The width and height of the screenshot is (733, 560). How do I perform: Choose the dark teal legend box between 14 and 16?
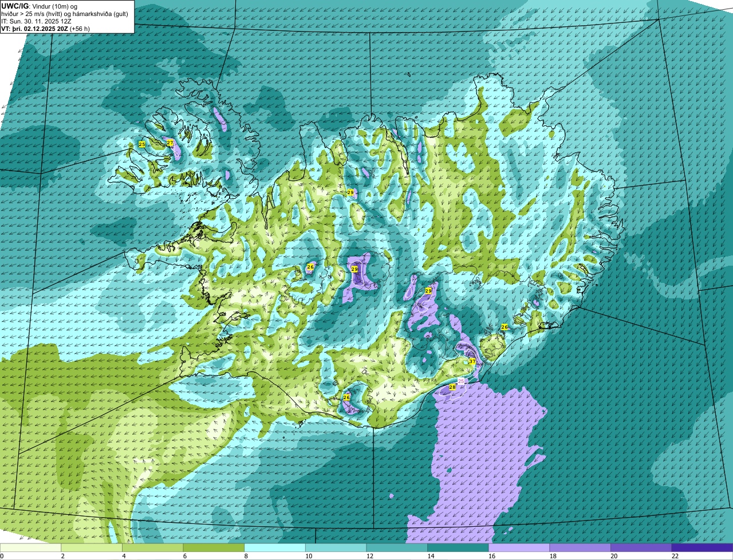458,547
